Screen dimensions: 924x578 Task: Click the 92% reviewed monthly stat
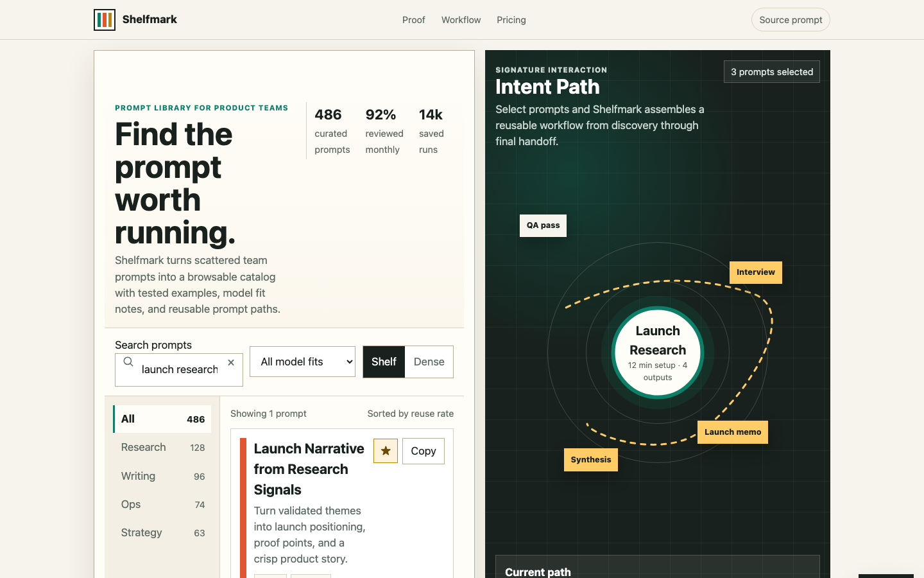click(x=384, y=131)
